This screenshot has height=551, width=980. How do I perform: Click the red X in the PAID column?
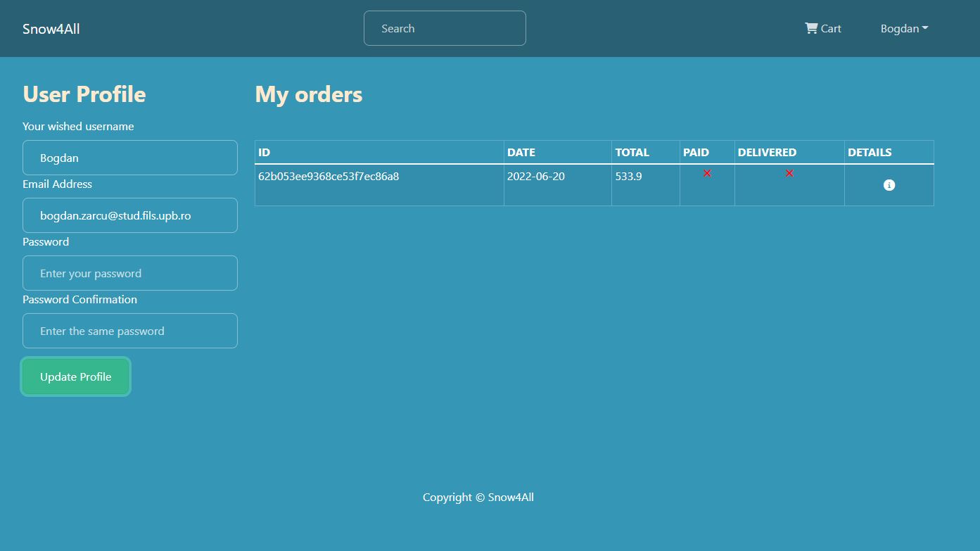[707, 172]
